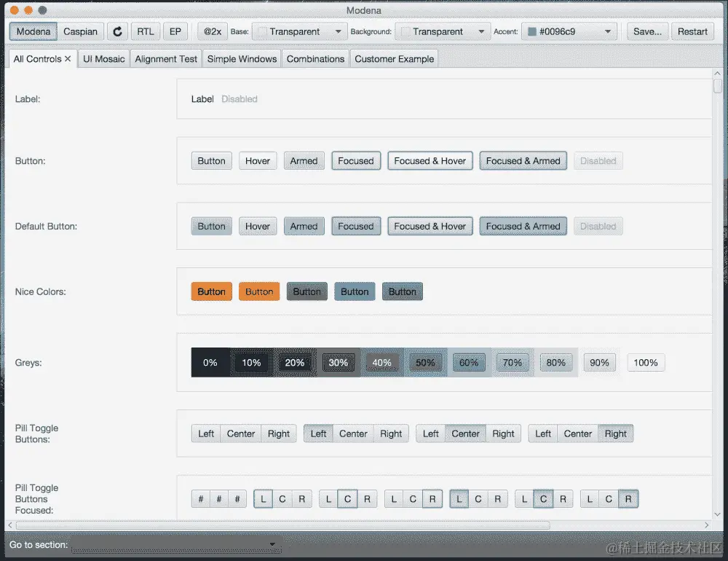Viewport: 728px width, 561px height.
Task: Toggle the EP option
Action: pos(175,31)
